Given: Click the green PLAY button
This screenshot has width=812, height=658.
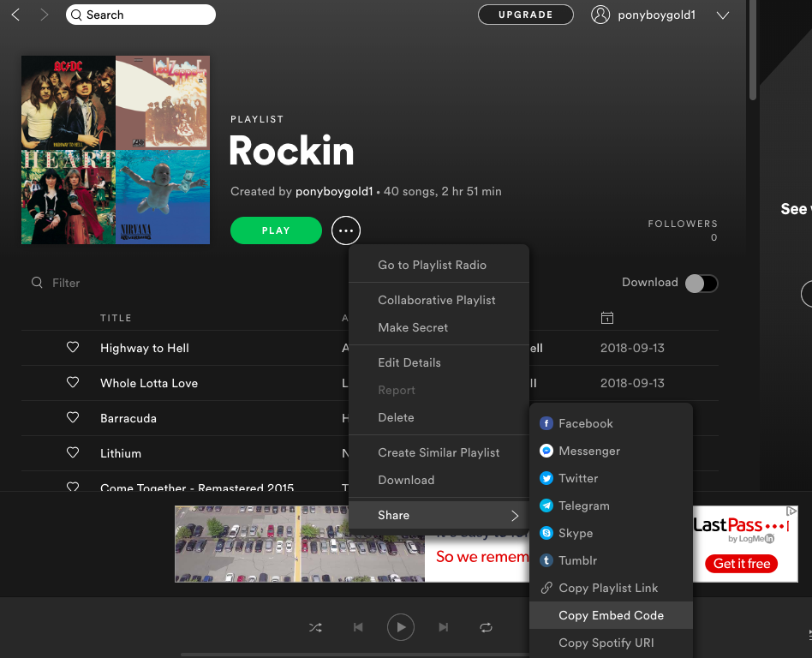Looking at the screenshot, I should click(x=276, y=230).
